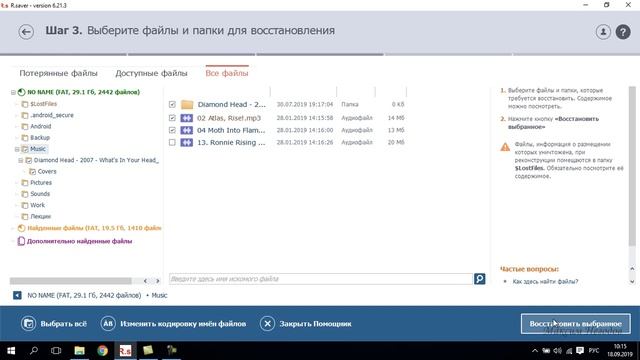This screenshot has width=640, height=360.
Task: Uncheck 04 Moth Into Flame checkbox
Action: [172, 130]
